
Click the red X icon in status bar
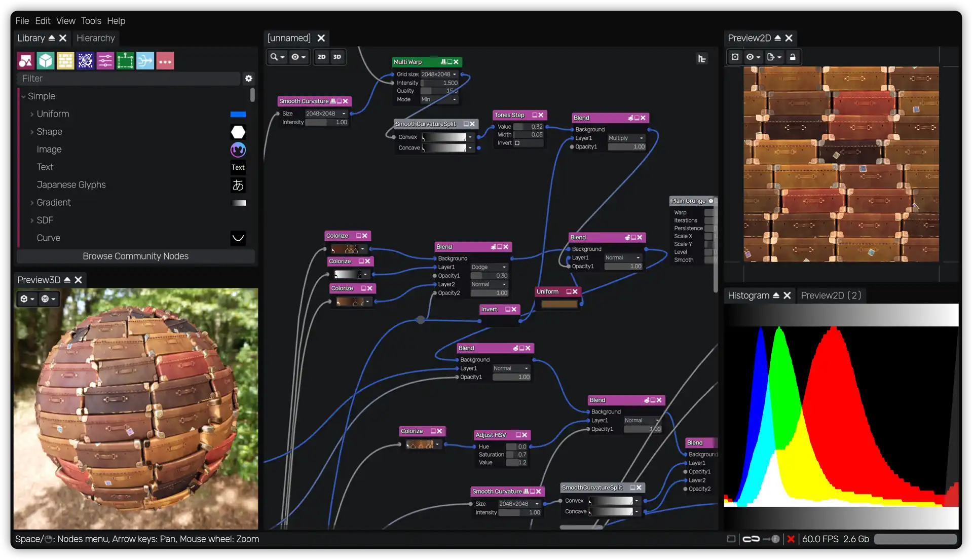coord(791,539)
